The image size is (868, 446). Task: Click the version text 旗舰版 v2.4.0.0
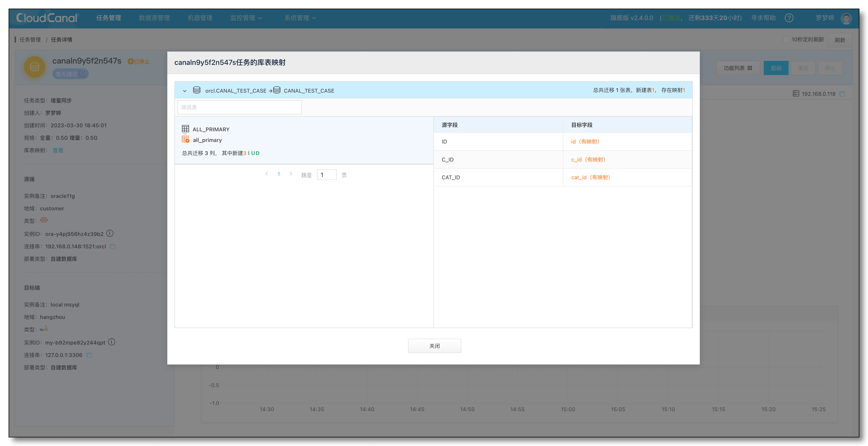(631, 18)
